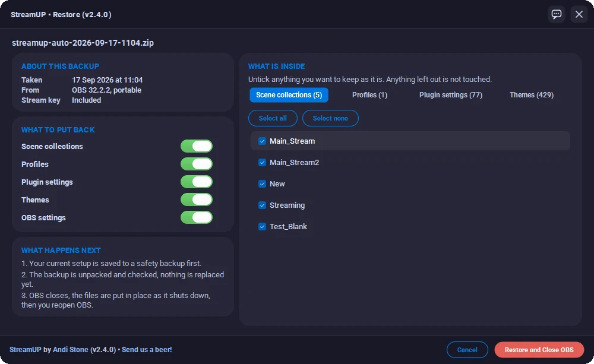Viewport: 594px width, 364px height.
Task: Toggle Scene collections restore switch
Action: (x=197, y=146)
